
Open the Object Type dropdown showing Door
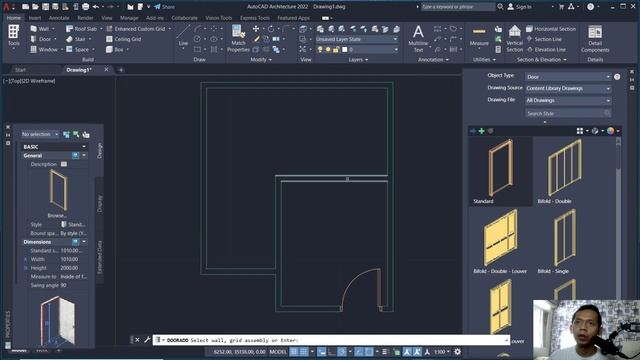(568, 77)
